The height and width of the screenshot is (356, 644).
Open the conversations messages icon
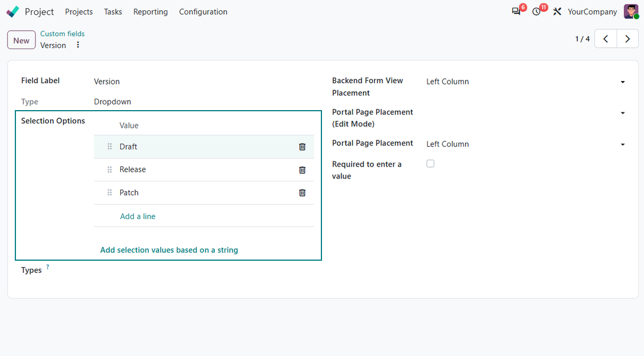(516, 11)
